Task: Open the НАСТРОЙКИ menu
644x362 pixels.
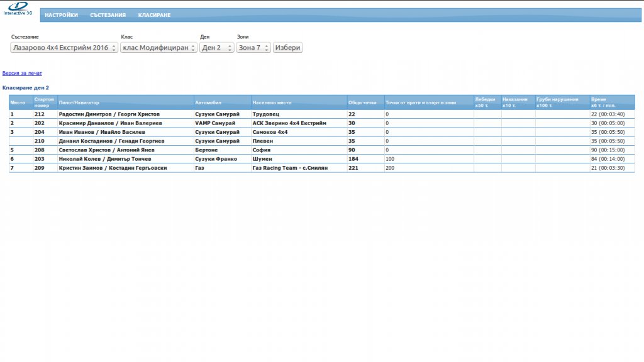Action: [x=61, y=15]
